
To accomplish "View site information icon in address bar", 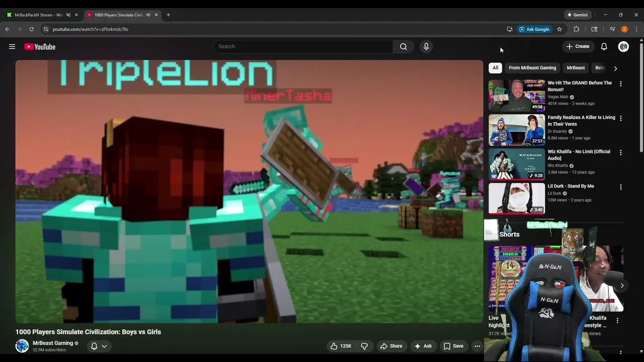I will tap(46, 29).
